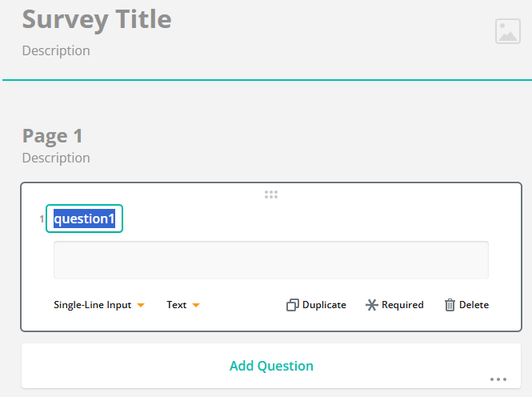Click the empty single-line answer input box

tap(270, 260)
